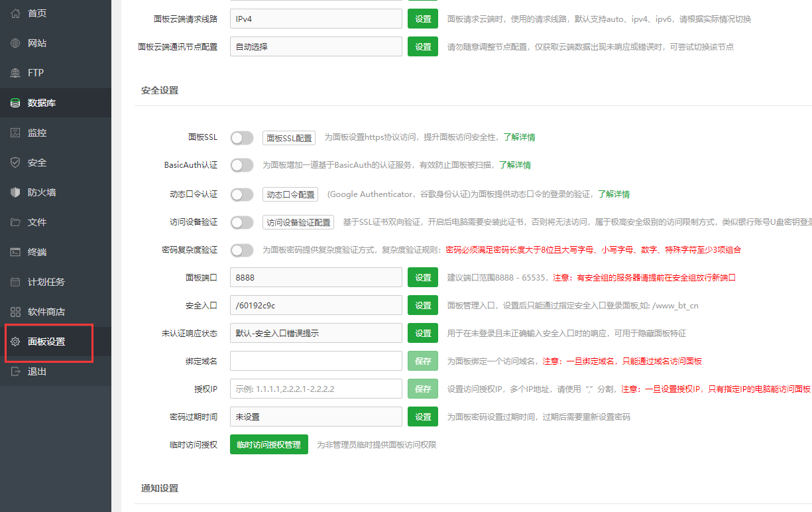Click the terminal icon beside 终端
Screen dimensions: 812x512
click(x=15, y=252)
